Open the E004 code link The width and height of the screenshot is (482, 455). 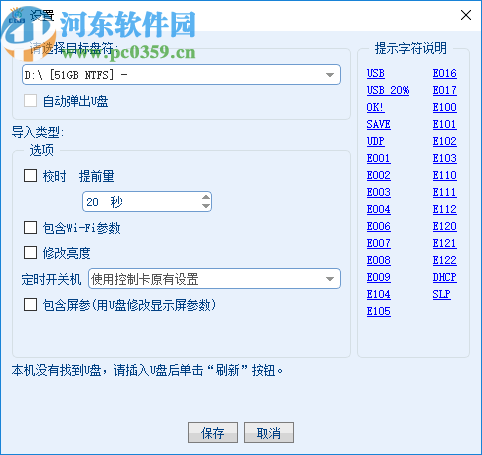click(378, 209)
